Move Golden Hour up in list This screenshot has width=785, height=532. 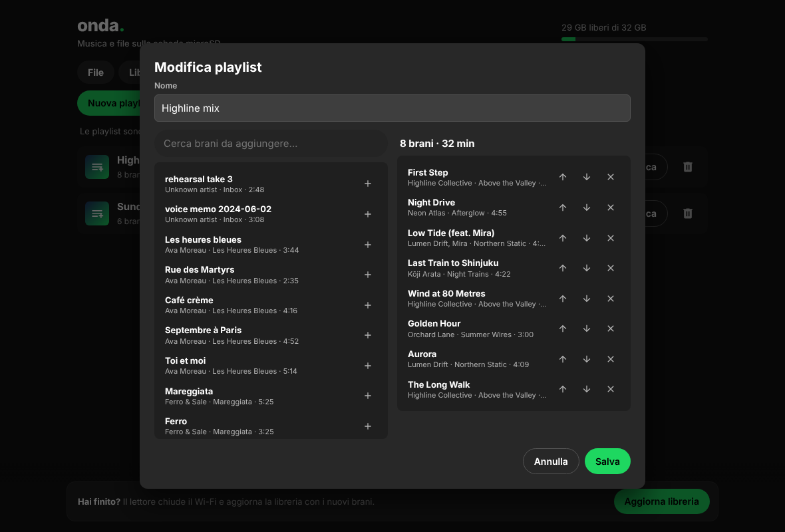[563, 329]
